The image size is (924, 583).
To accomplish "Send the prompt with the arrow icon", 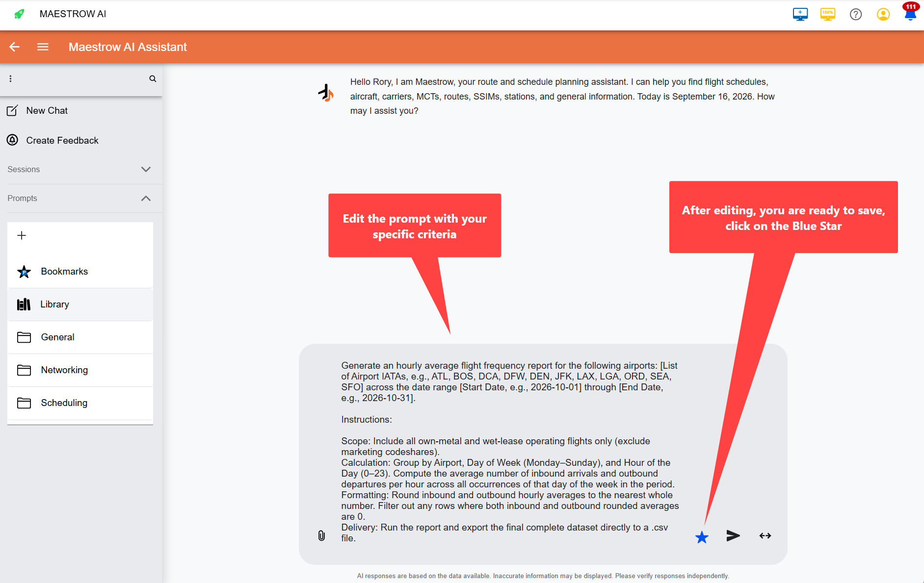I will (733, 535).
